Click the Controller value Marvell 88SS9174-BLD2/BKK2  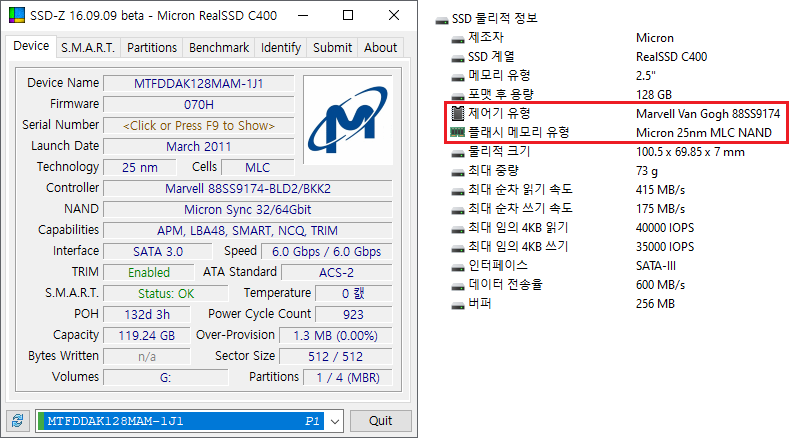click(248, 189)
